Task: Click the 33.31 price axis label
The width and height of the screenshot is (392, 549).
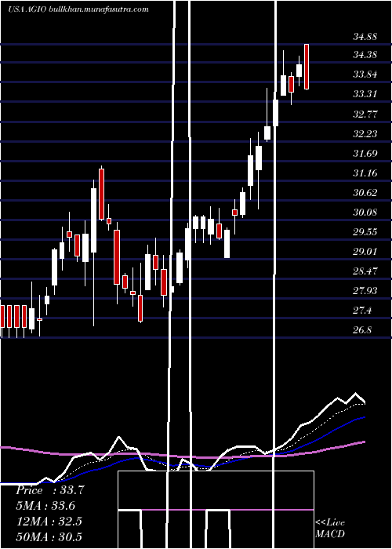Action: (x=365, y=94)
